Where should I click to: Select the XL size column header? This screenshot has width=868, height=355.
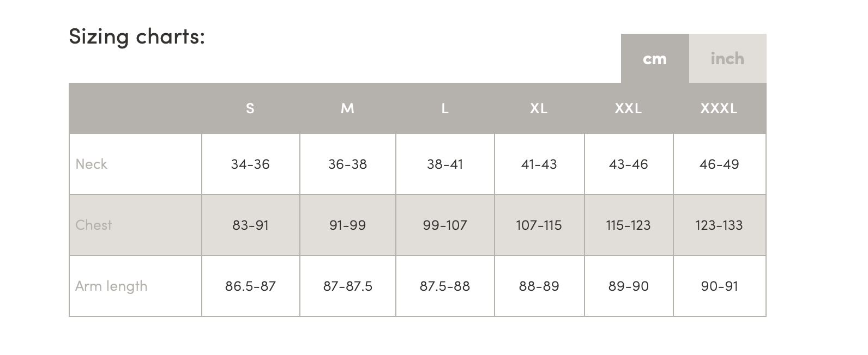(539, 108)
